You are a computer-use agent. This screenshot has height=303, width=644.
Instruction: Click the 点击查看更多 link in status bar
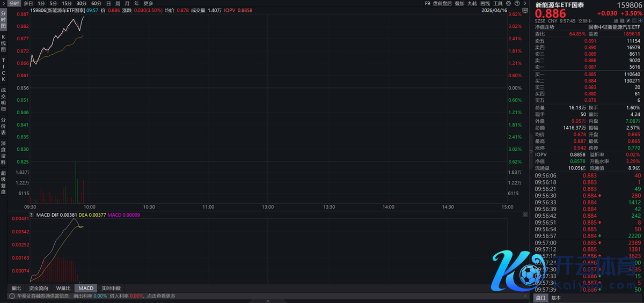pos(161,295)
